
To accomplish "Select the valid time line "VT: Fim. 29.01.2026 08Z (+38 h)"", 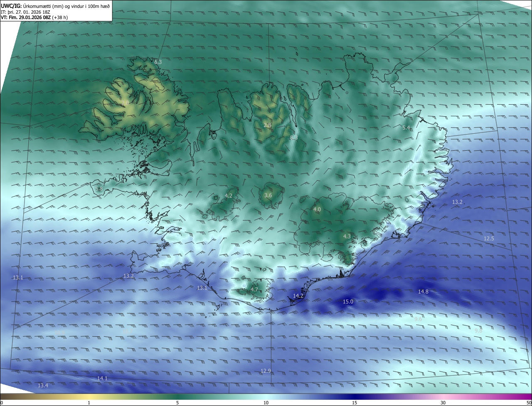I will (35, 17).
